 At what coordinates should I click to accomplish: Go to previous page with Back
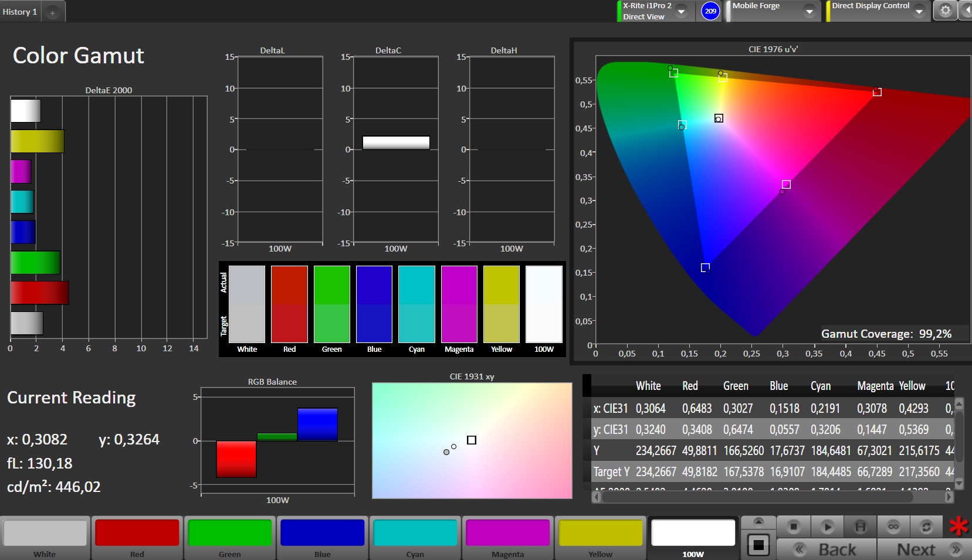pos(827,549)
